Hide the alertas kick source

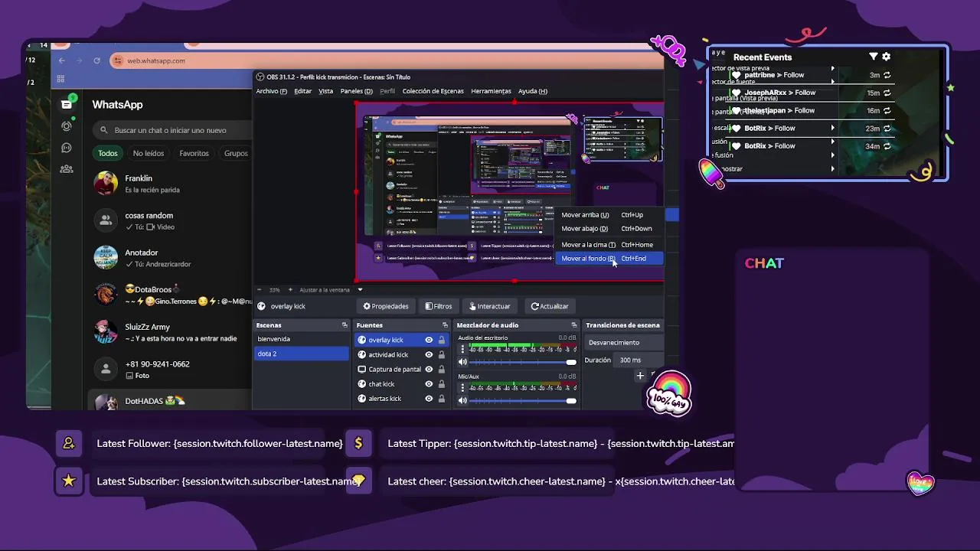pos(429,398)
